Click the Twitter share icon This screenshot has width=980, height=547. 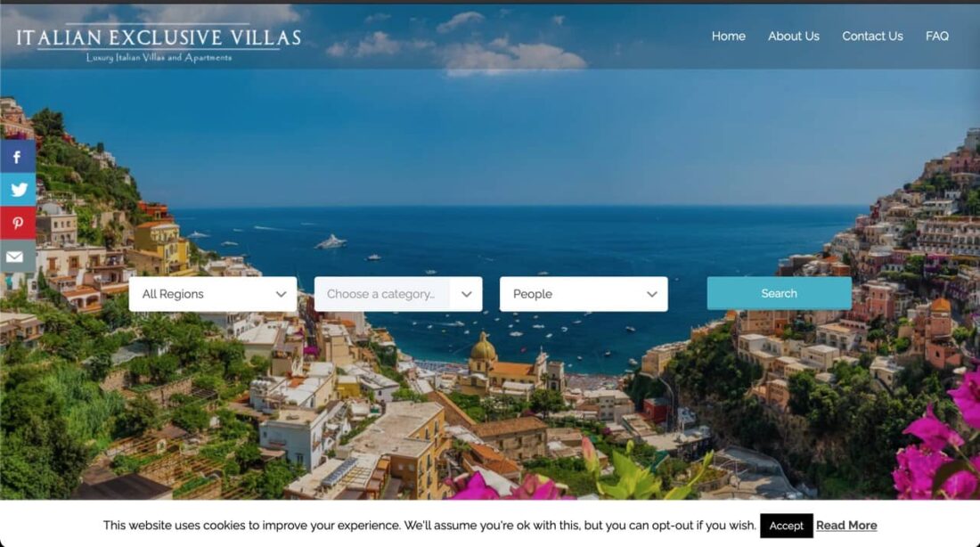point(18,190)
